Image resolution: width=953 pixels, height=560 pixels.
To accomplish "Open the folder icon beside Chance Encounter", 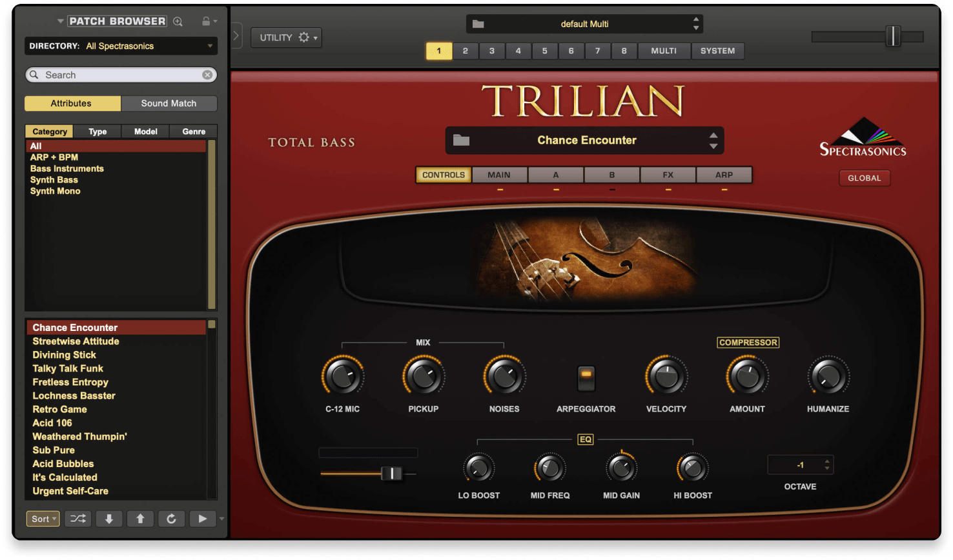I will pos(461,140).
